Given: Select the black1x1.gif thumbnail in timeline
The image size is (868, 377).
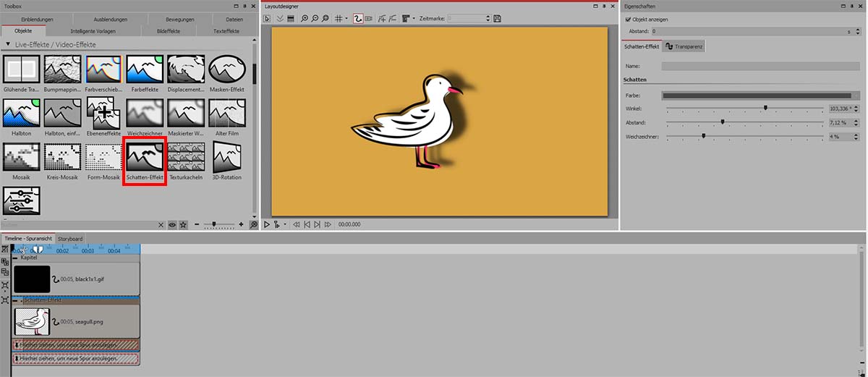Looking at the screenshot, I should click(32, 279).
